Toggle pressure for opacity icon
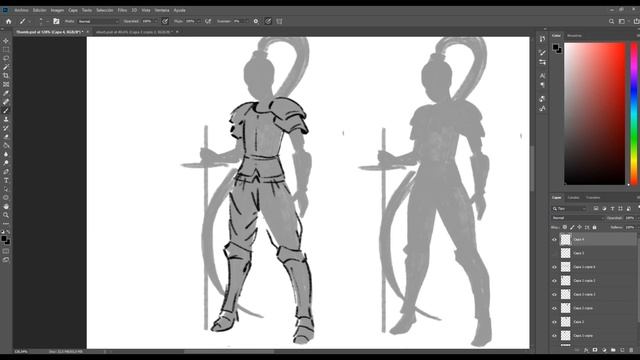This screenshot has height=360, width=640. (x=165, y=21)
